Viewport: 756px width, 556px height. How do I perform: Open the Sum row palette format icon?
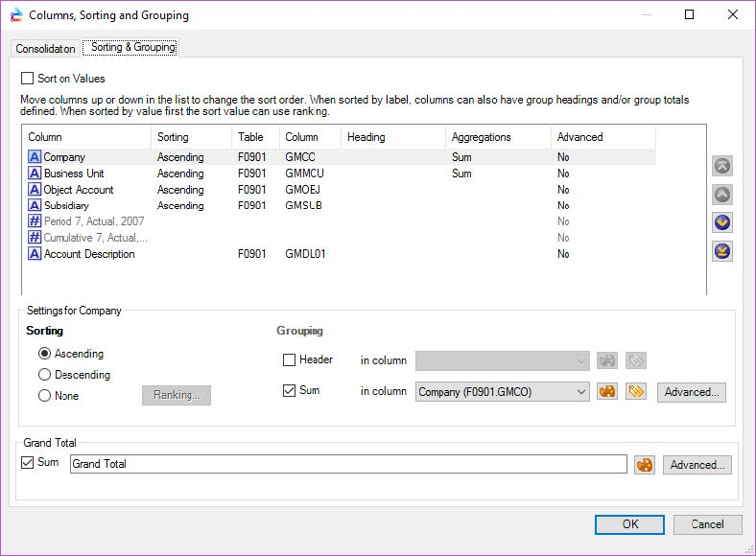pyautogui.click(x=606, y=391)
